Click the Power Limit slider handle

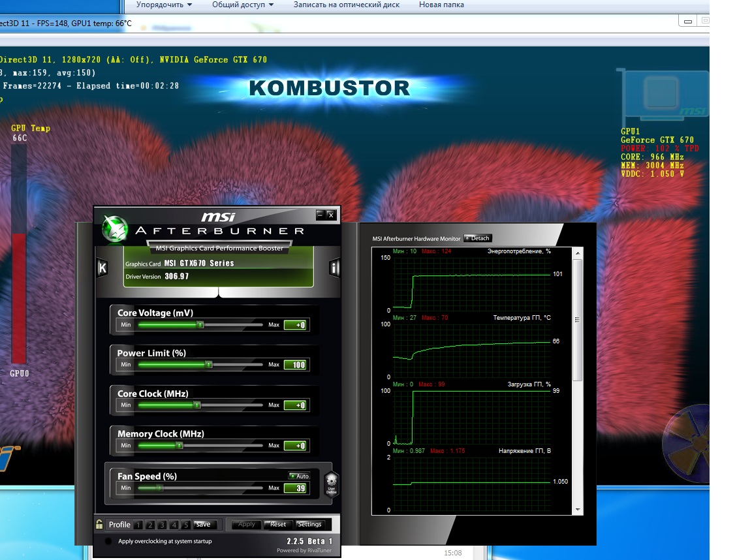coord(209,364)
